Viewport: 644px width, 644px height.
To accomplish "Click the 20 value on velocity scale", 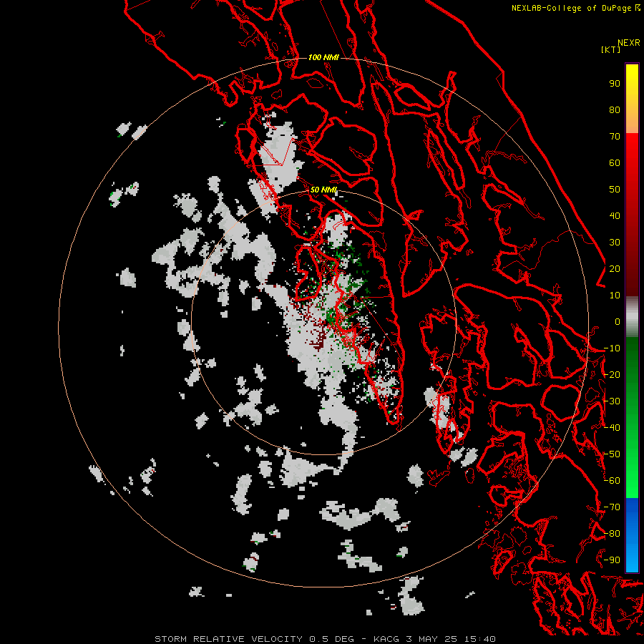I will 615,269.
